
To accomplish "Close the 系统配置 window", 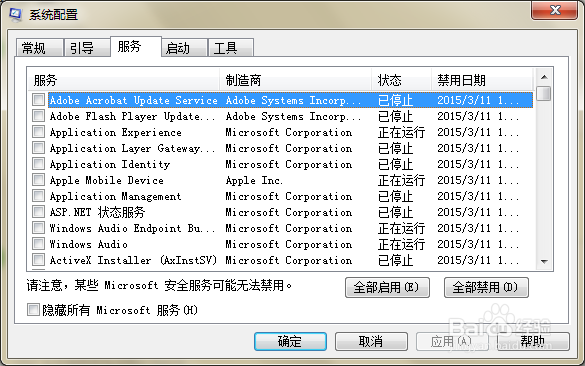I will 555,10.
